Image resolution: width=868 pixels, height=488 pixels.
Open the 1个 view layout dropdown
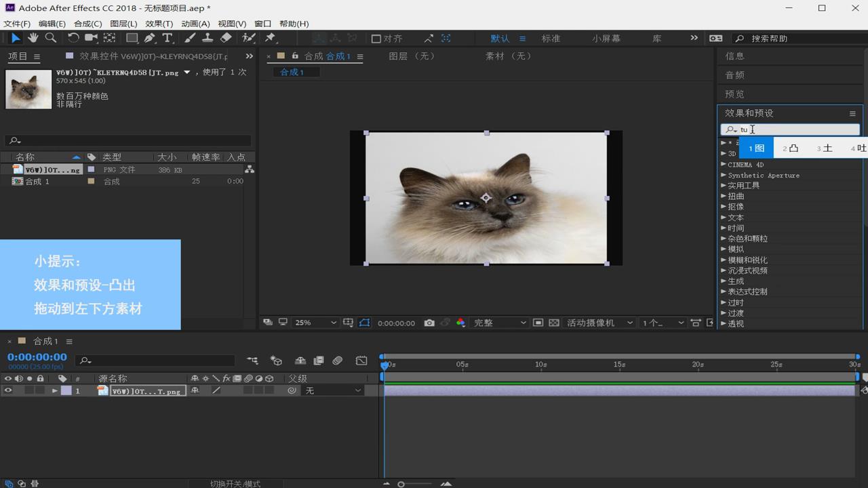click(x=663, y=323)
